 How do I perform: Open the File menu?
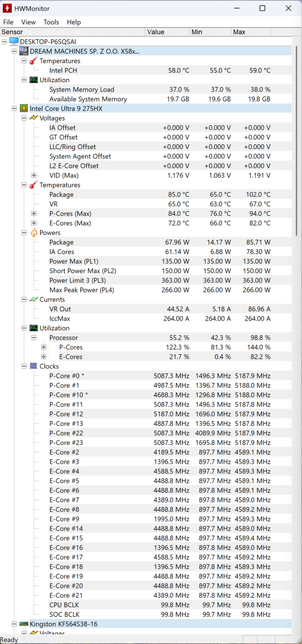coord(8,22)
